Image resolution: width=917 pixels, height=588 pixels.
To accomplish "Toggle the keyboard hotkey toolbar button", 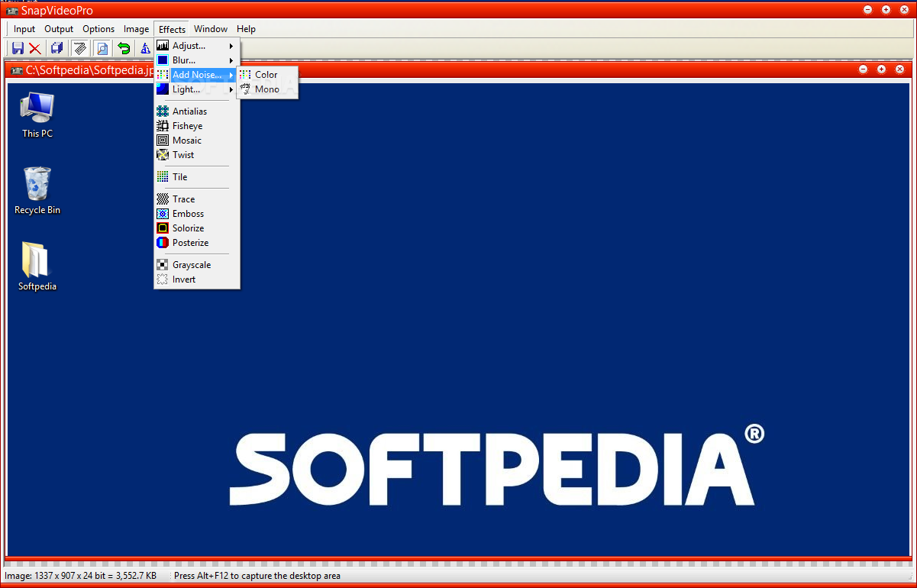I will [80, 49].
